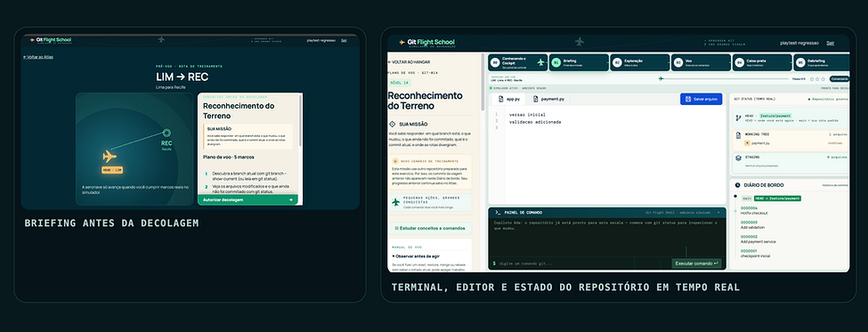This screenshot has height=332, width=868.
Task: Click Executar comando button
Action: point(696,263)
